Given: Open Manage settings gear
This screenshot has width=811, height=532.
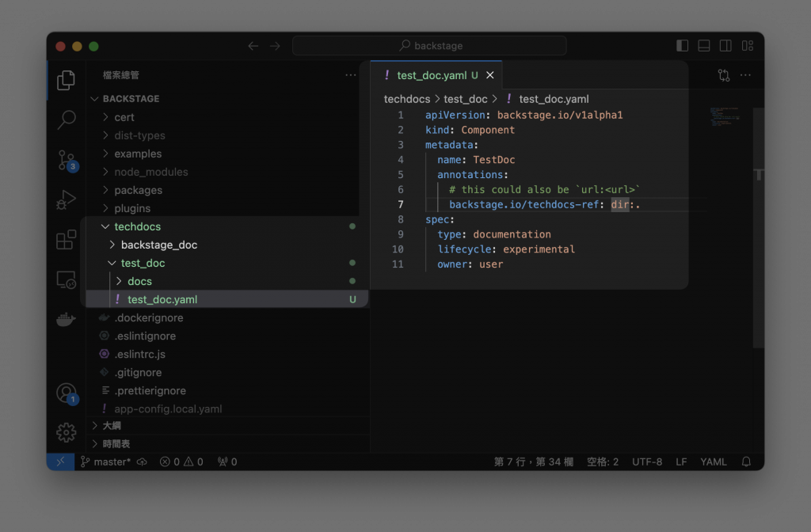Looking at the screenshot, I should click(66, 432).
